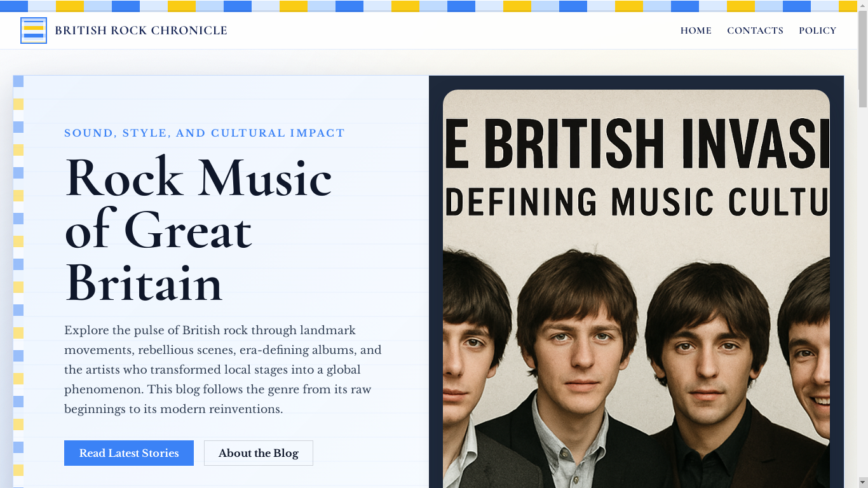
Task: Click the BRITISH INVASI headline in the poster
Action: (636, 141)
